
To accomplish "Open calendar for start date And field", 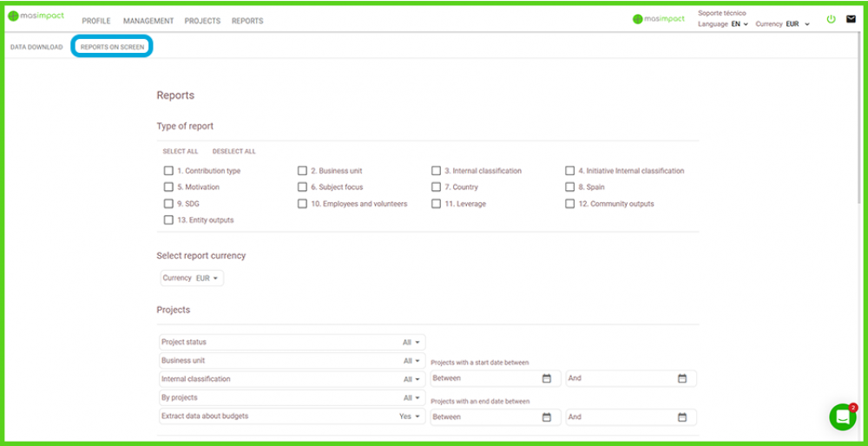I will pos(682,378).
